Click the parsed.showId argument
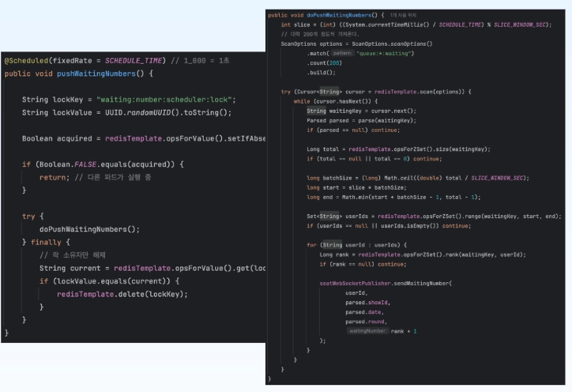572x392 pixels. 367,303
